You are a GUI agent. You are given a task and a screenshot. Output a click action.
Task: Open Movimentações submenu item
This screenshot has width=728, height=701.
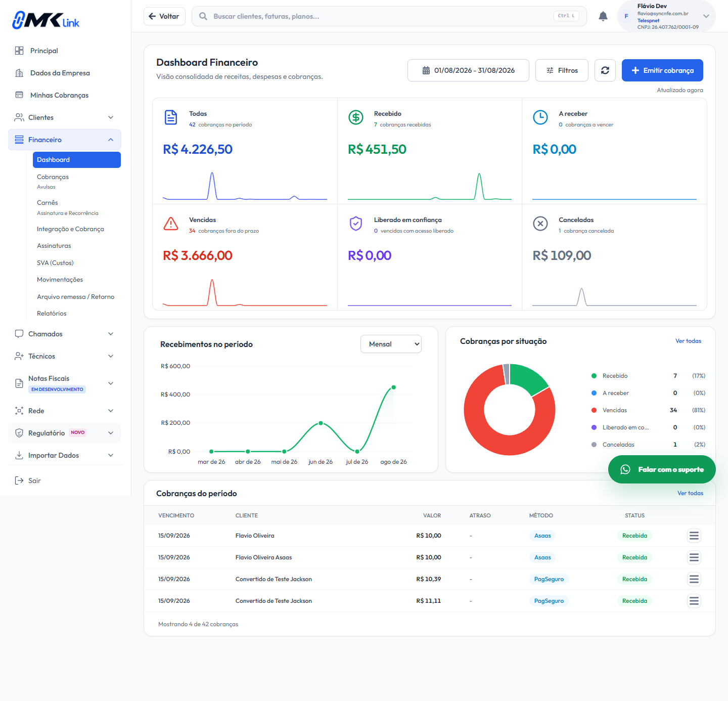coord(77,280)
